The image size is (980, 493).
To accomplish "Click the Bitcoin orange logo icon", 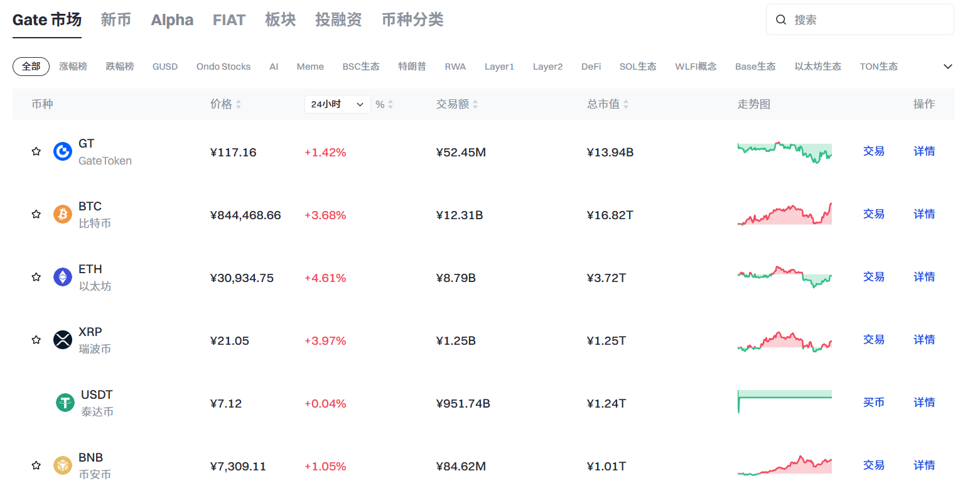I will (63, 214).
